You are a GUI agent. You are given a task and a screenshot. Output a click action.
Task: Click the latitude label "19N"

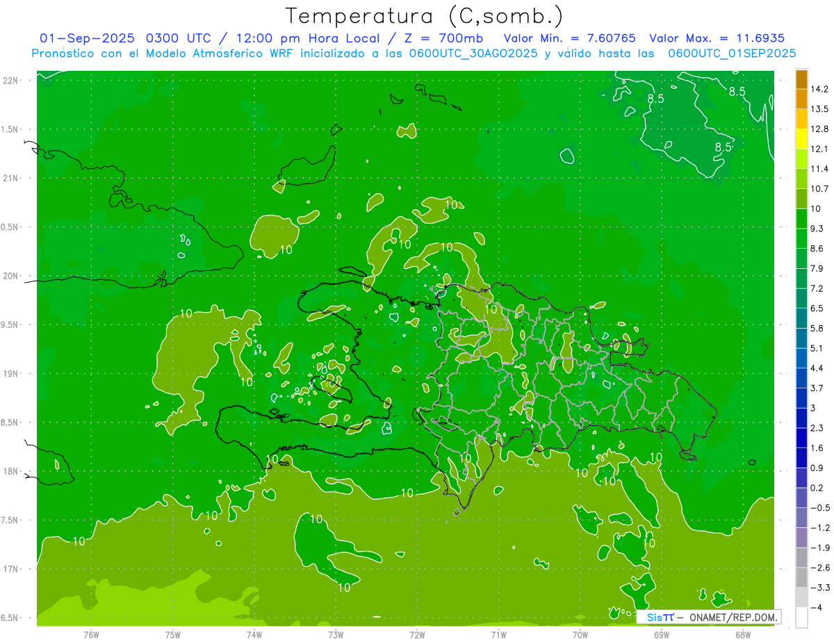pyautogui.click(x=11, y=374)
